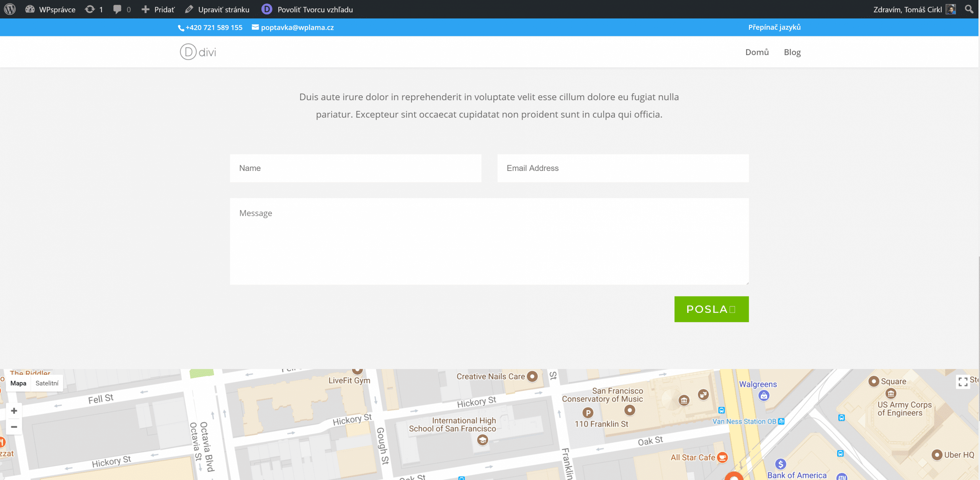Image resolution: width=980 pixels, height=480 pixels.
Task: Zoom in on the map
Action: [x=14, y=411]
